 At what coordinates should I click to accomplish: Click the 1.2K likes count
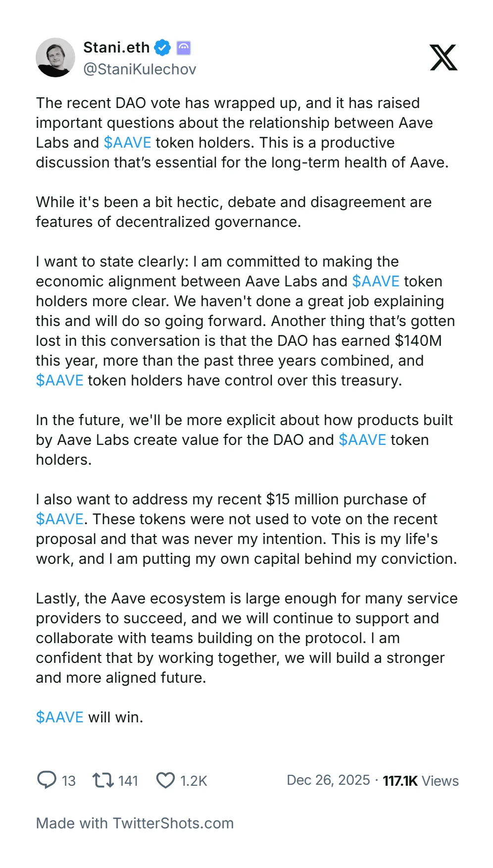[x=194, y=781]
